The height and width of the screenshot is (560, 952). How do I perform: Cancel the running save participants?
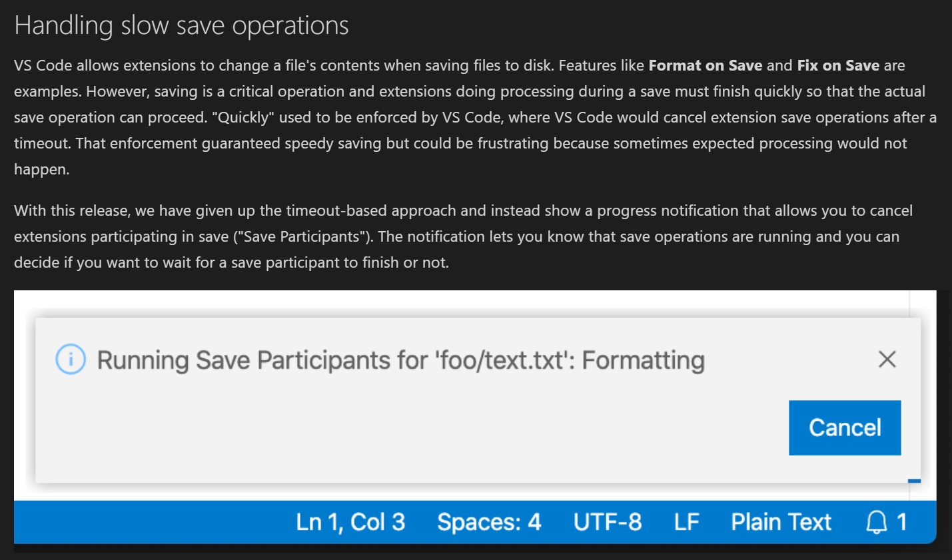845,427
